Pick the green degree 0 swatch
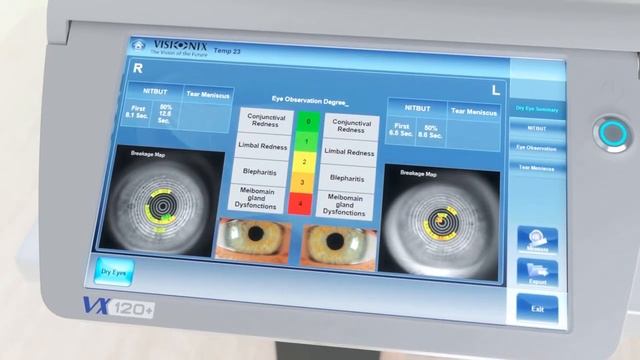The height and width of the screenshot is (360, 640). tap(308, 121)
